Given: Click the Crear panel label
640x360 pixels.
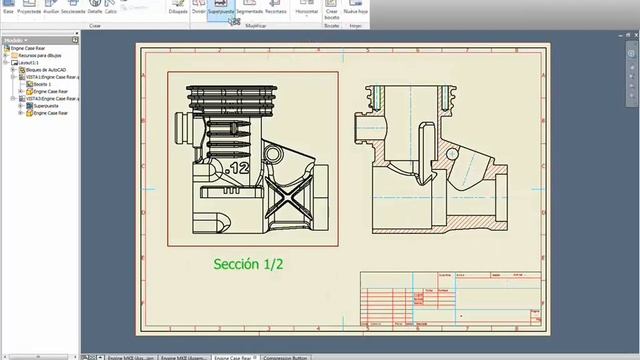Looking at the screenshot, I should (95, 26).
